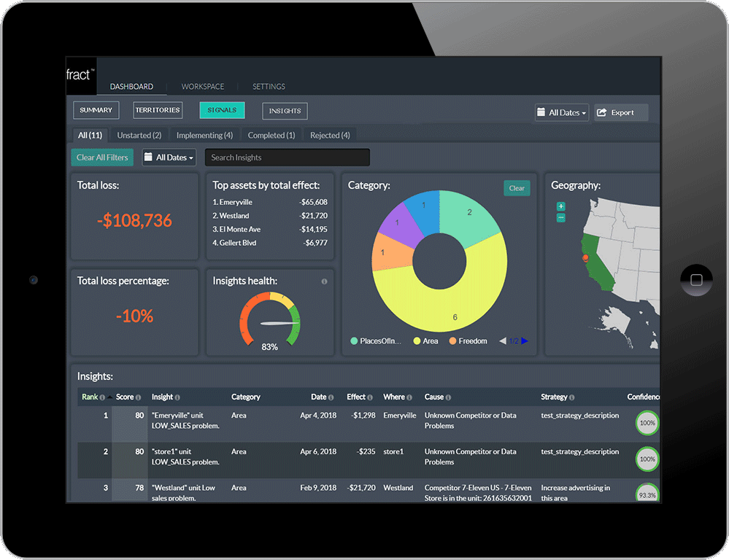Go to next legend page arrow

[525, 341]
